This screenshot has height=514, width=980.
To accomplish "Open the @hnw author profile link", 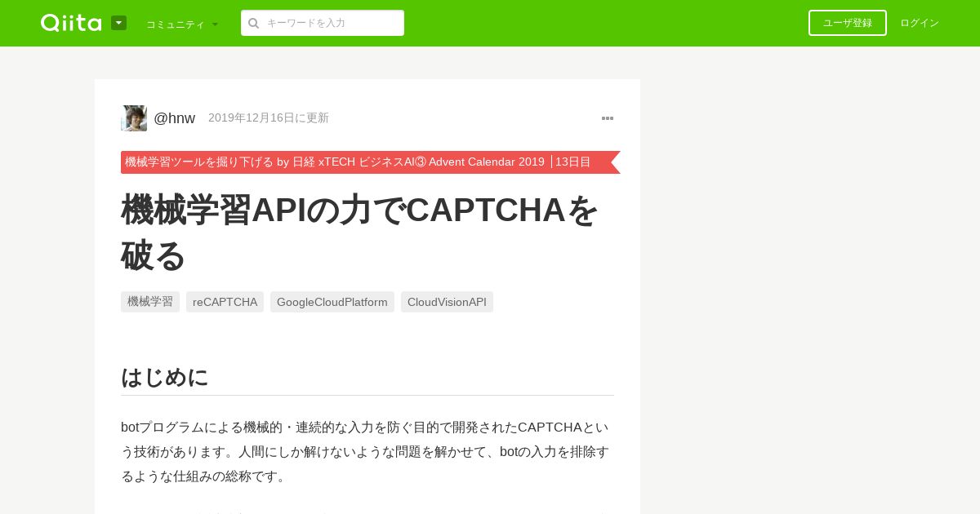I will (174, 118).
